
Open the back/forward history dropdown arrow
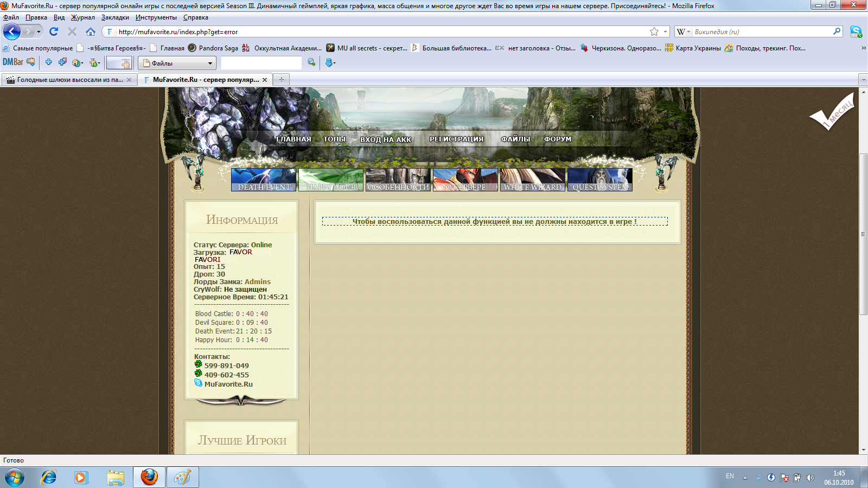click(39, 31)
